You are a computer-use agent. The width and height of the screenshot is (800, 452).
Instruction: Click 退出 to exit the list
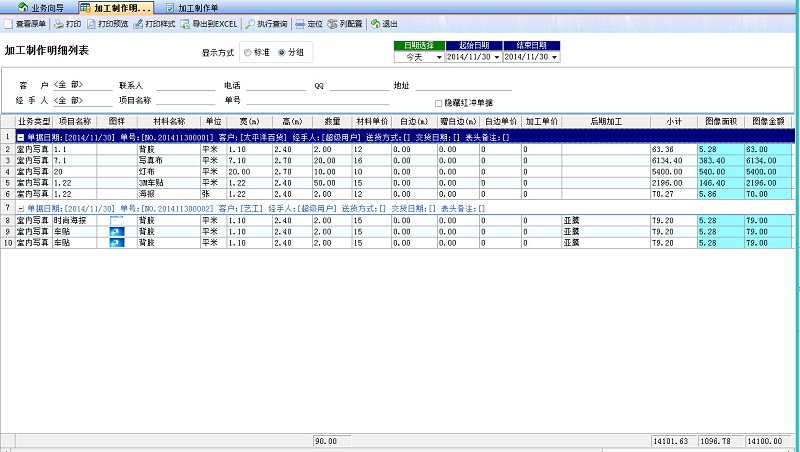point(375,23)
